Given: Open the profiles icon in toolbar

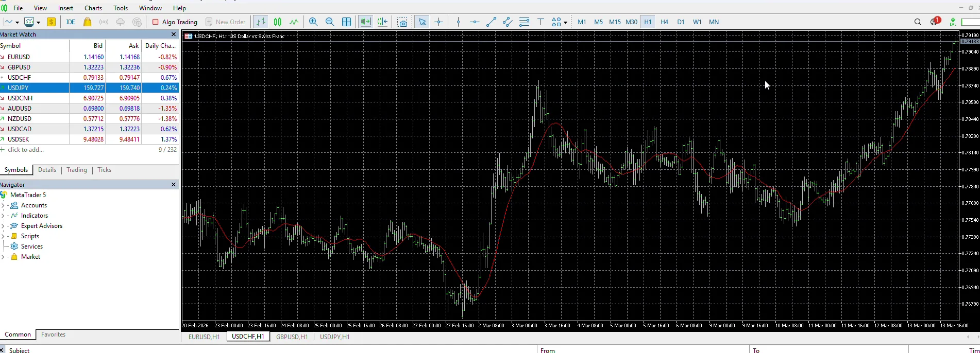Looking at the screenshot, I should point(29,22).
